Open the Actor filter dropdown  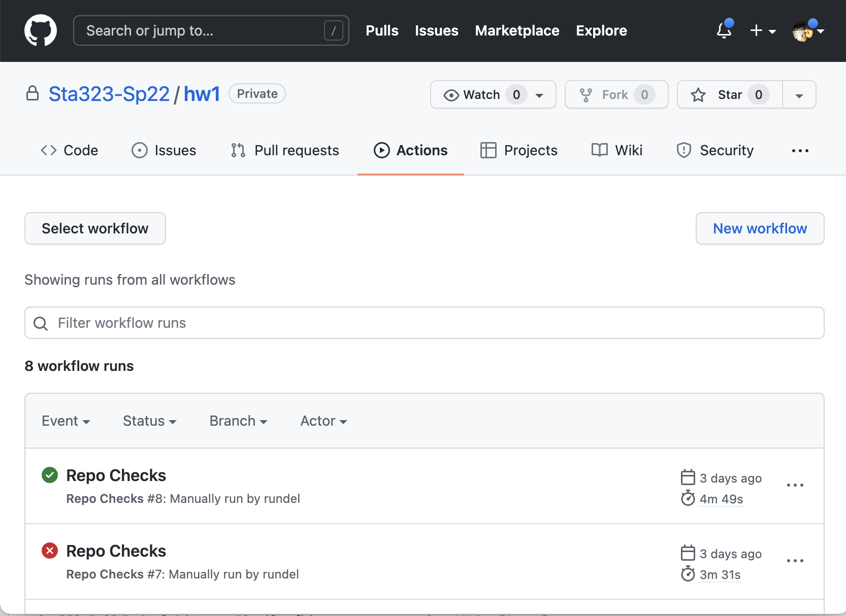[323, 421]
